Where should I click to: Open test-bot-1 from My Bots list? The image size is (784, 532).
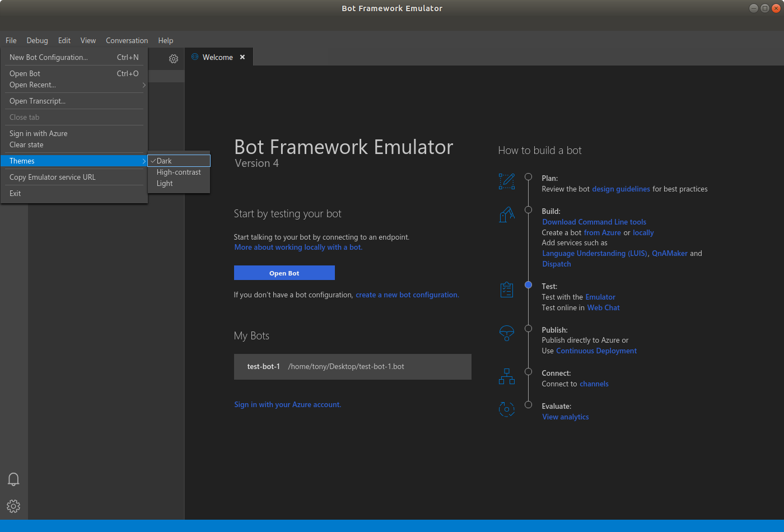(353, 367)
